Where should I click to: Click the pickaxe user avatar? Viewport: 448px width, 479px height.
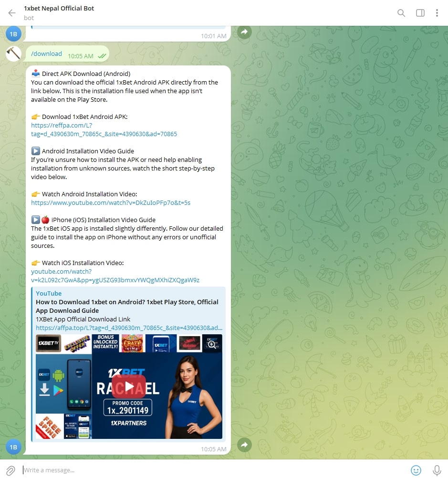tap(13, 53)
